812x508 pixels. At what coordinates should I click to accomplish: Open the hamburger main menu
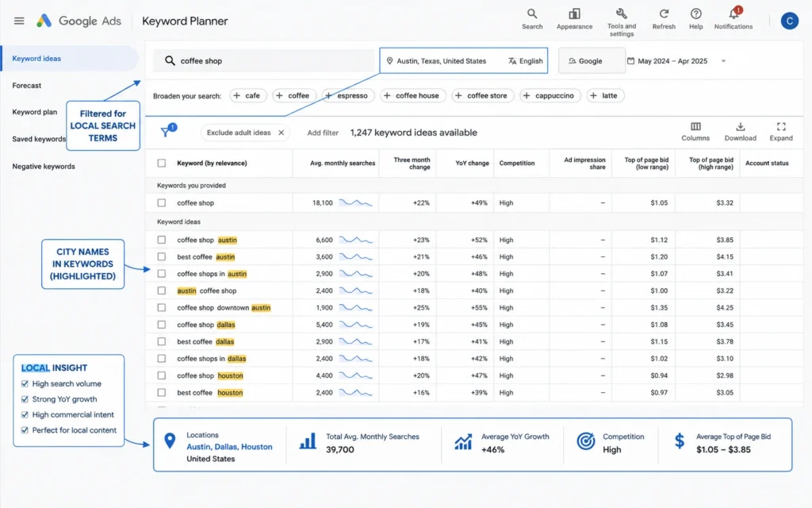pyautogui.click(x=19, y=21)
